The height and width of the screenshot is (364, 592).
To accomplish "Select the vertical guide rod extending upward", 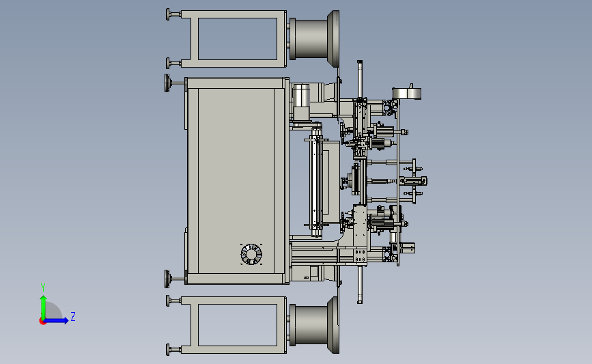I will [x=360, y=79].
